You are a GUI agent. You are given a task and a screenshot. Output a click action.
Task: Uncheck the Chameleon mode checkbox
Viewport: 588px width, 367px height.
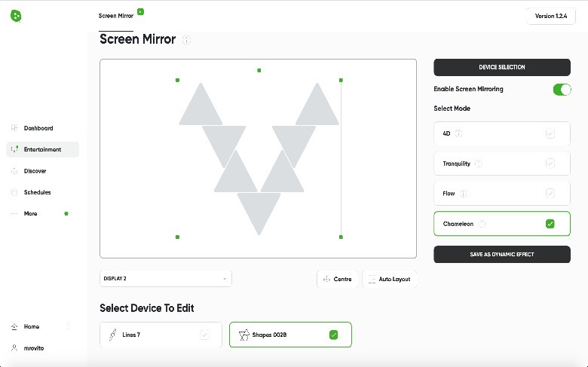pyautogui.click(x=550, y=224)
